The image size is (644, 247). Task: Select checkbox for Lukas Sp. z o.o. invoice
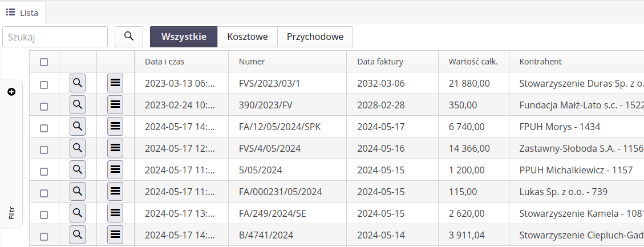(44, 193)
